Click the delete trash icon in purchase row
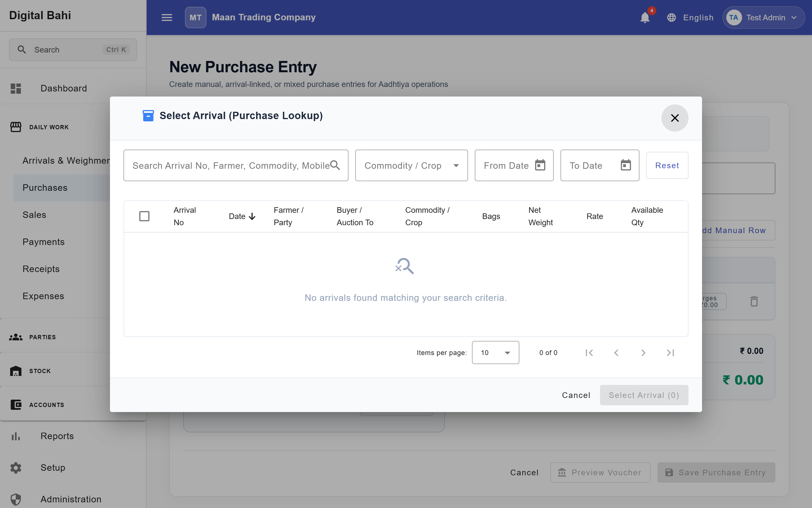The height and width of the screenshot is (508, 812). pyautogui.click(x=754, y=301)
